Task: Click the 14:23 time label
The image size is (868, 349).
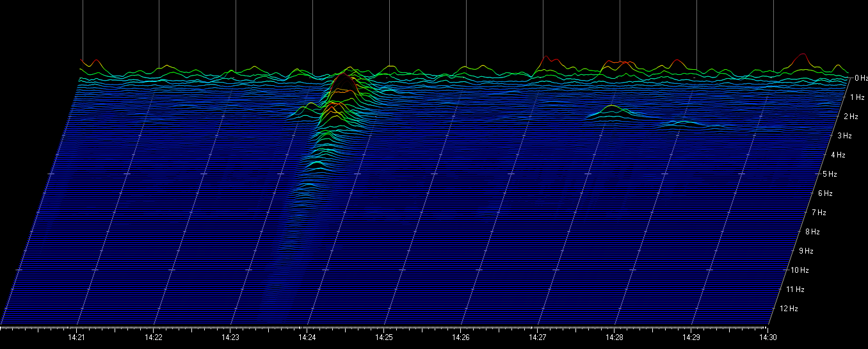Action: tap(230, 337)
